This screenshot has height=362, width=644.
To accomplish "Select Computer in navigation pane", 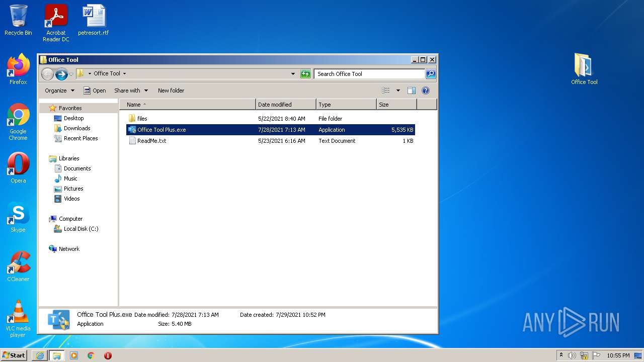I will pyautogui.click(x=70, y=219).
